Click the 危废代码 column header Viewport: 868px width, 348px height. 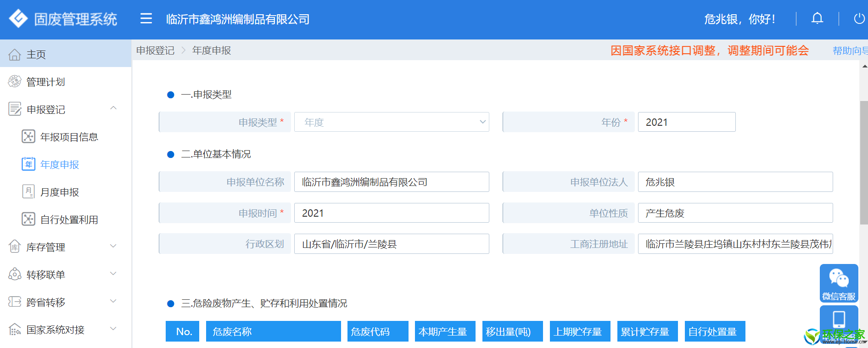coord(378,331)
